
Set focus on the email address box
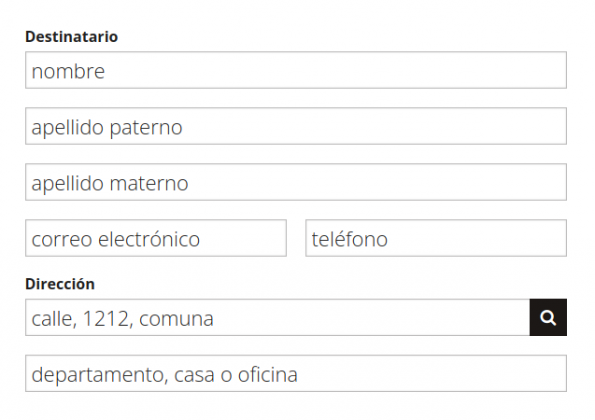(x=156, y=238)
